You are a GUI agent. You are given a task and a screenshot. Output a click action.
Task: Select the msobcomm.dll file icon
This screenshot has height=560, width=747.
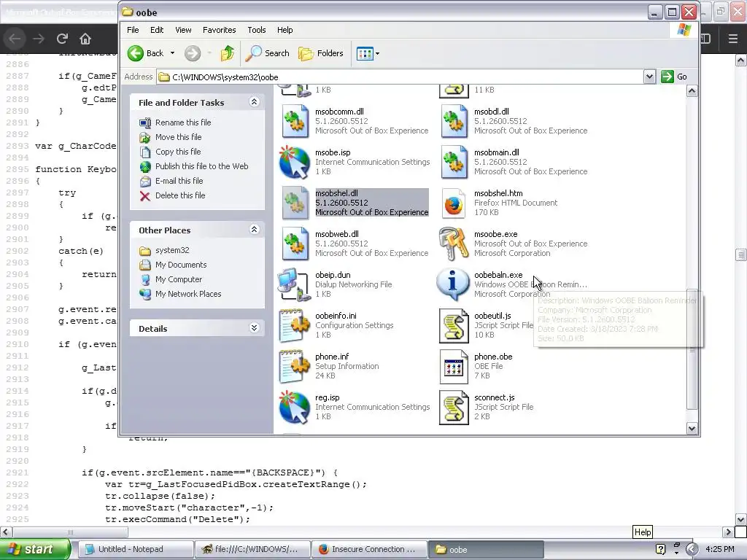coord(295,122)
